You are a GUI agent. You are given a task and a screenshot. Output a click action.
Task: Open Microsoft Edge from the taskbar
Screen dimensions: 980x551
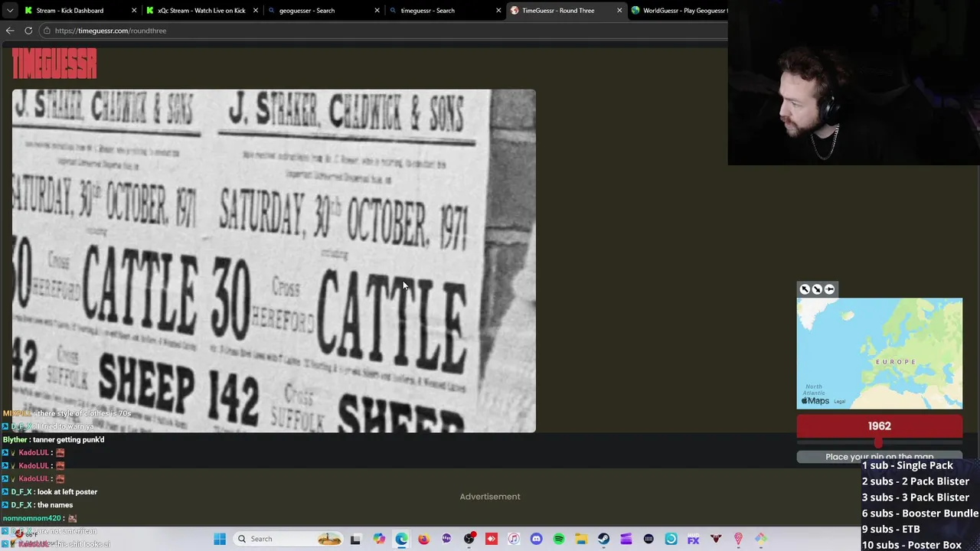(x=401, y=539)
